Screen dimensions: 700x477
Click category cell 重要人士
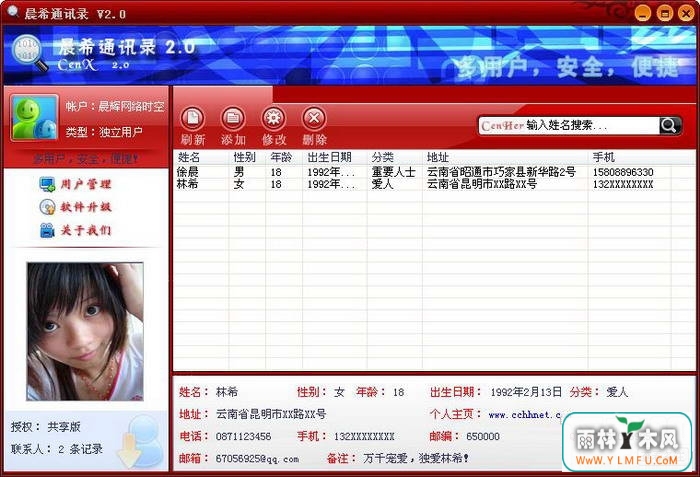click(x=393, y=172)
